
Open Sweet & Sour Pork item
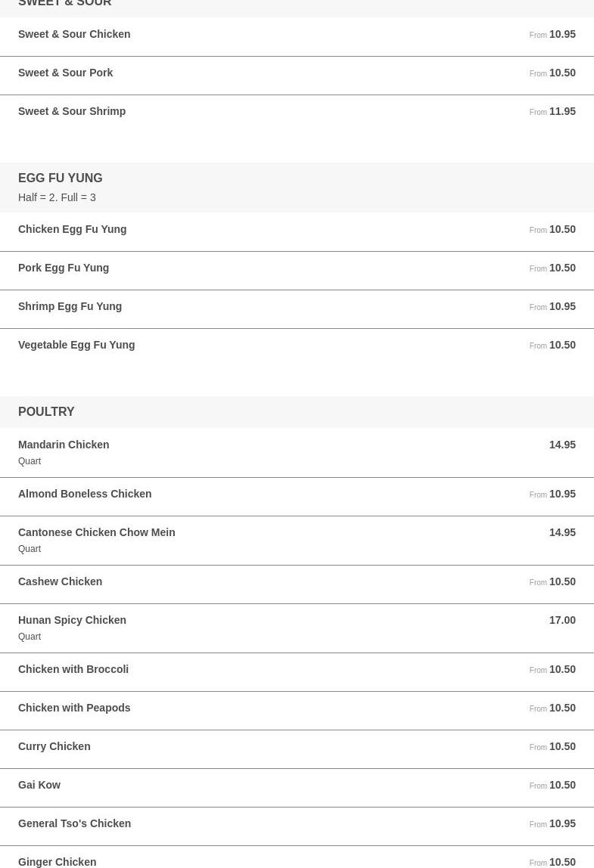[x=297, y=76]
